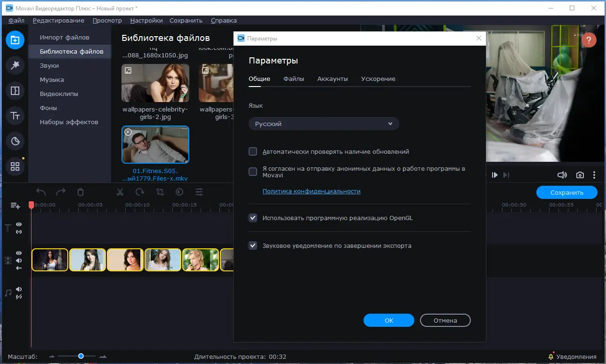The width and height of the screenshot is (606, 364).
Task: Click the Crop tool in toolbar
Action: [x=160, y=192]
